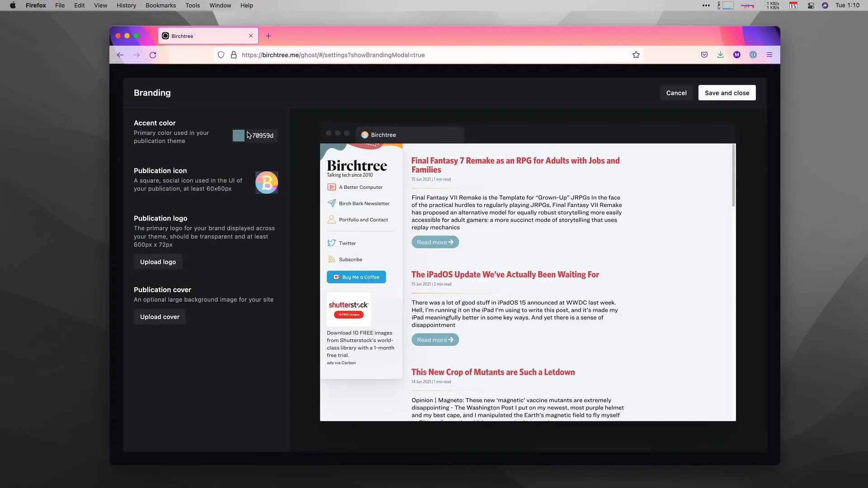Reload the page with the refresh icon
The width and height of the screenshot is (868, 488).
coord(153,55)
